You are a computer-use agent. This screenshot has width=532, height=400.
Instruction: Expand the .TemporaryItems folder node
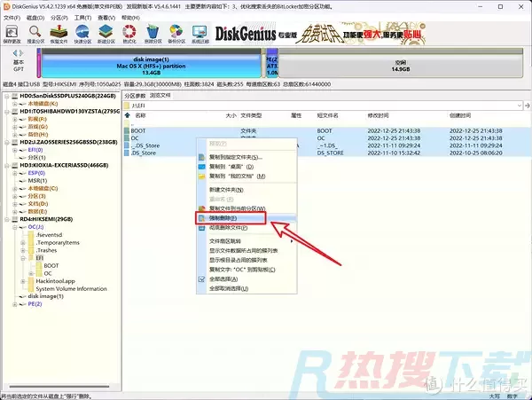(x=23, y=243)
